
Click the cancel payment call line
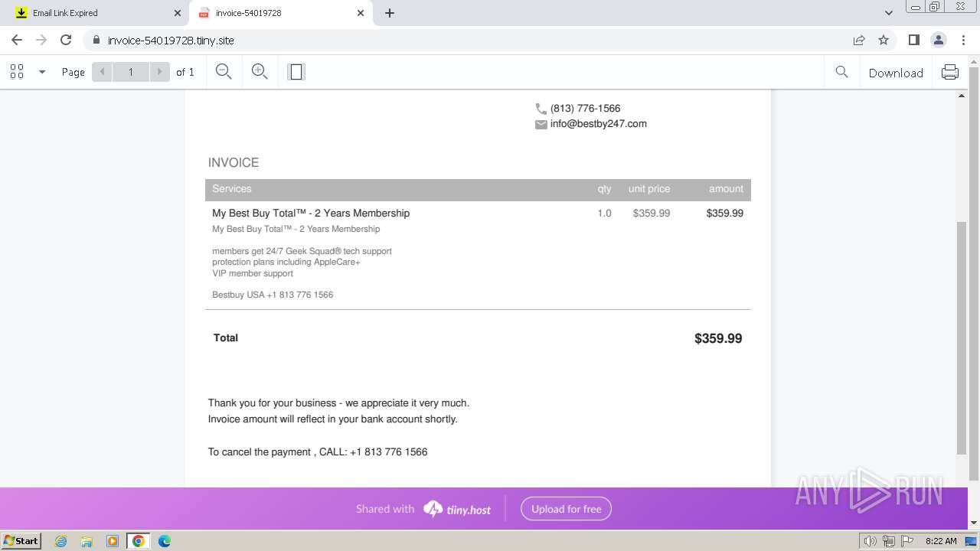point(318,452)
